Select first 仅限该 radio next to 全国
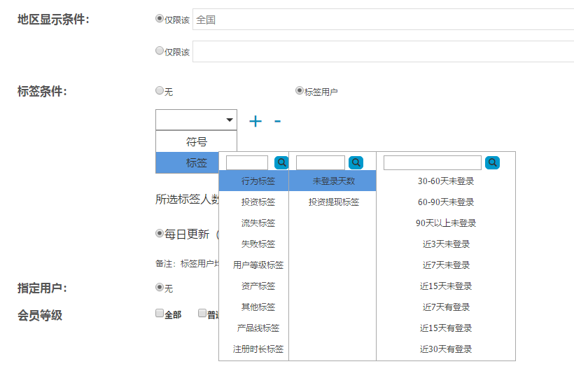The height and width of the screenshot is (392, 574). (x=159, y=18)
